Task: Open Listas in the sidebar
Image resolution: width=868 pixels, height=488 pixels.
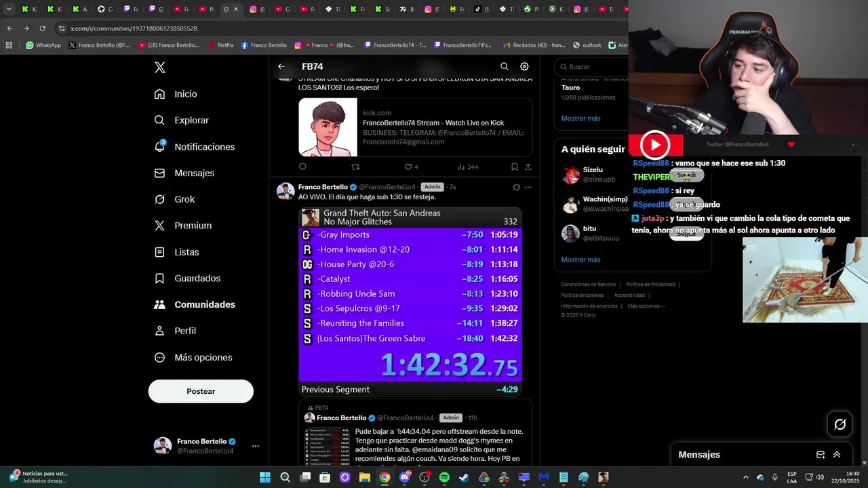Action: tap(176, 252)
